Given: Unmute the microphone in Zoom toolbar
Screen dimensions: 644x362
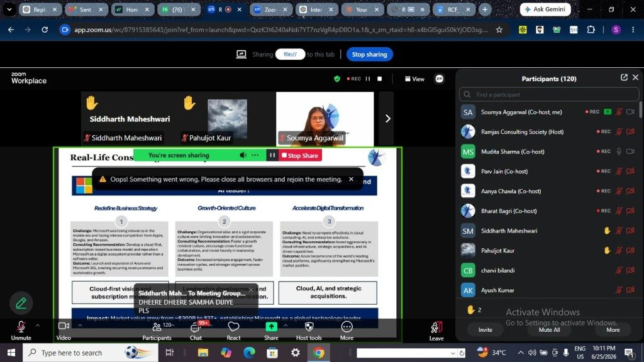Looking at the screenshot, I should (x=21, y=331).
